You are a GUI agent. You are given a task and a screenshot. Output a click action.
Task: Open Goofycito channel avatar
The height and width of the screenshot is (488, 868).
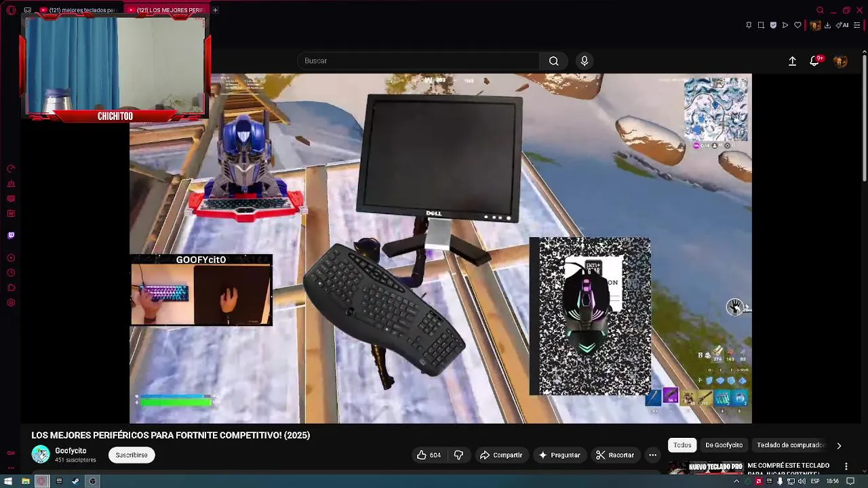pos(41,454)
